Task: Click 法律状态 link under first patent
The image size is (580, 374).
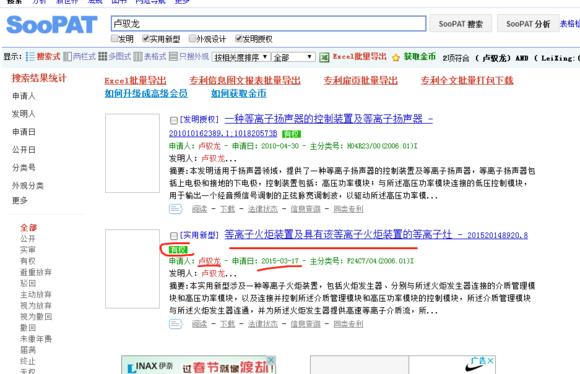Action: [263, 209]
